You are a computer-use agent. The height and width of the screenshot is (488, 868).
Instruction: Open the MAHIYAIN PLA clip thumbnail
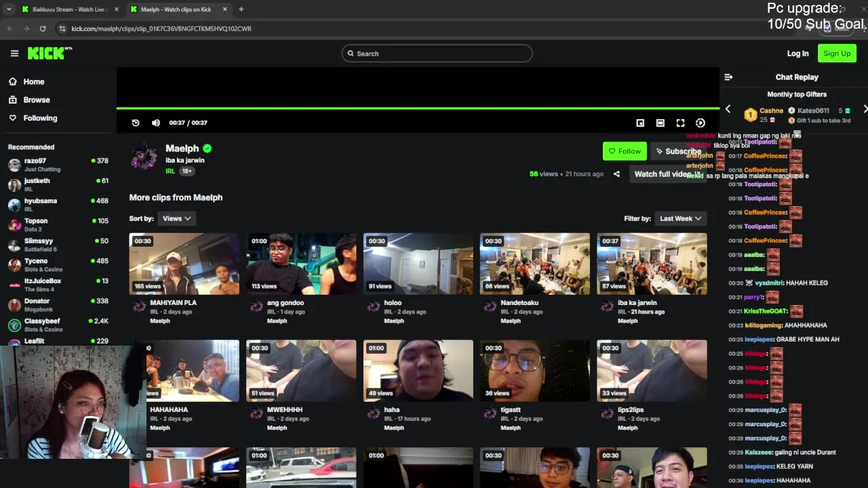pos(184,264)
